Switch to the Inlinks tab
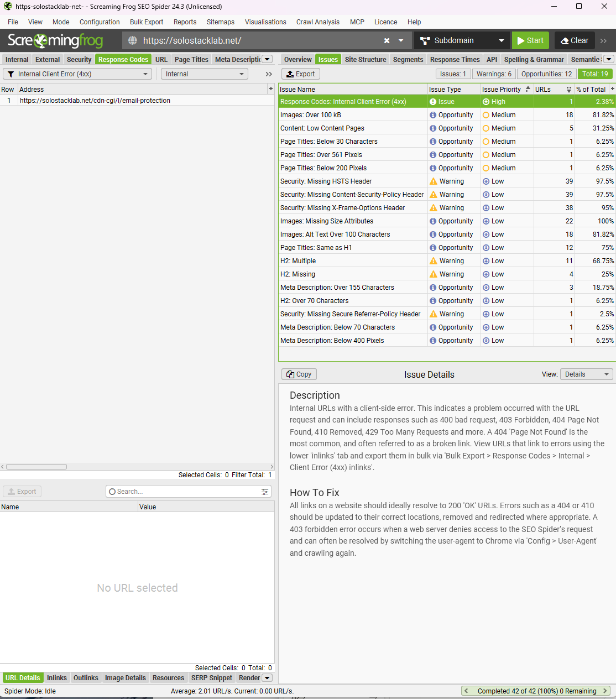Screen dimensions: 616x699 click(x=57, y=678)
